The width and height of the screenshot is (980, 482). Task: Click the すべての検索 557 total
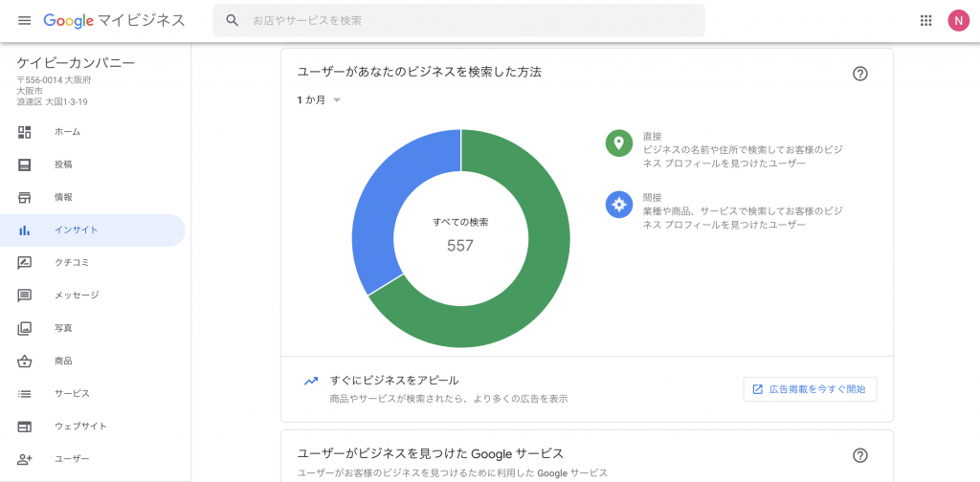pos(460,236)
